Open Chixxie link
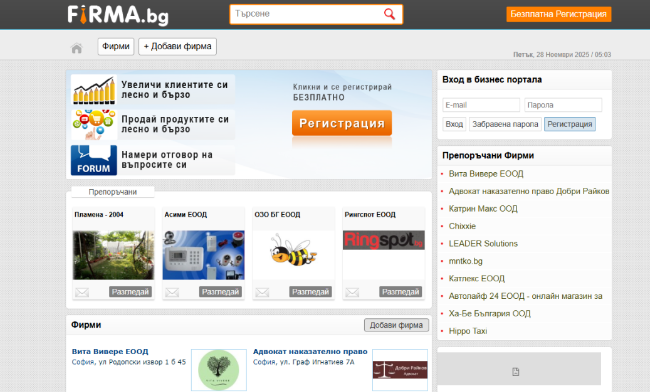 [462, 226]
